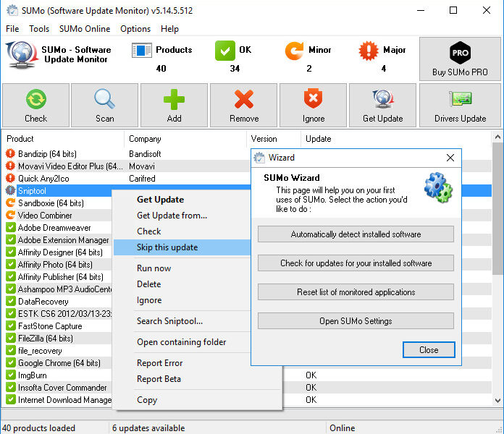Sort the list by the Company column header
Screen dimensions: 504x434
tap(145, 139)
